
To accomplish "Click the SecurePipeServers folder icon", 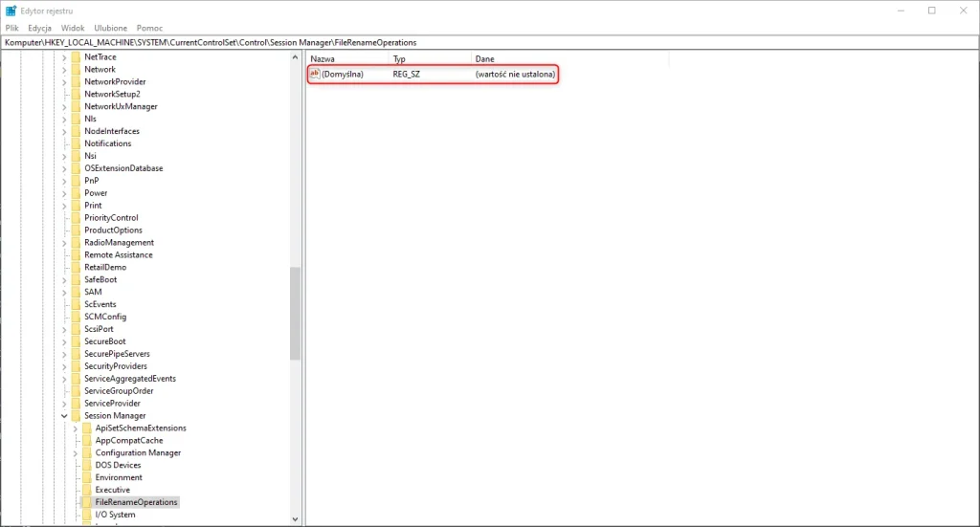I will (76, 354).
